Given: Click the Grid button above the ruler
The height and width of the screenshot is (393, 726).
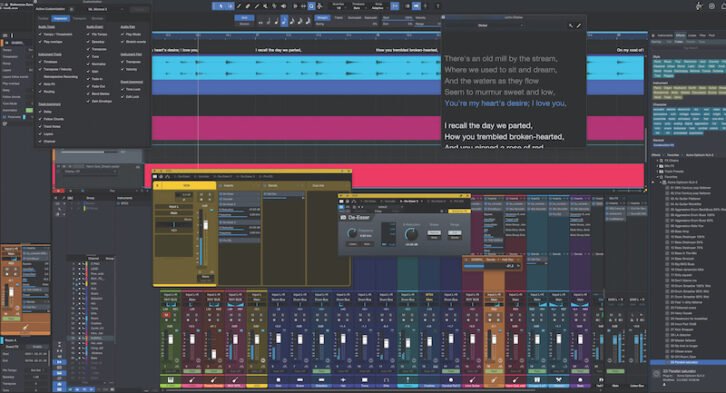Looking at the screenshot, I should coord(244,18).
